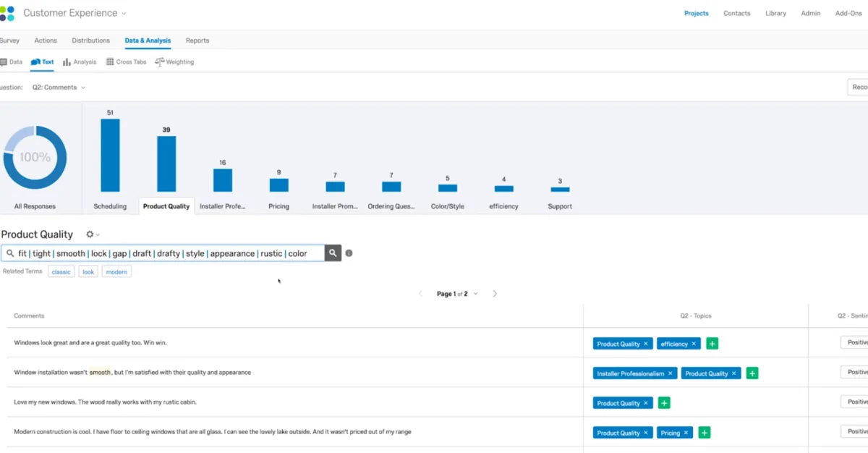The height and width of the screenshot is (453, 868).
Task: Go to next page arrow
Action: (x=495, y=294)
